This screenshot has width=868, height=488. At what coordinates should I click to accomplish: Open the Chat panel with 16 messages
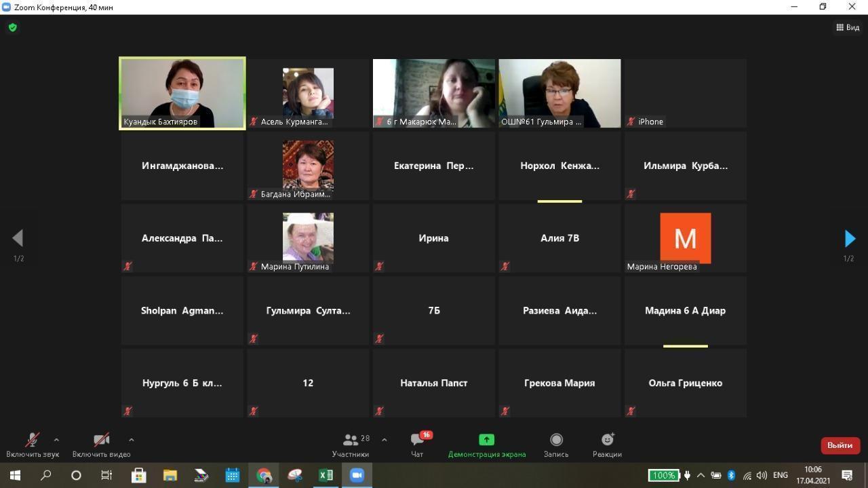tap(417, 440)
